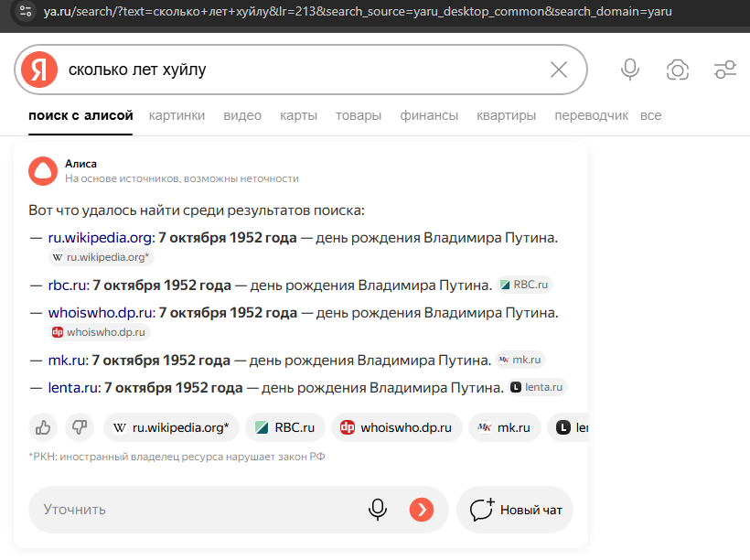Screen dimensions: 750x560
Task: Open the RBC.ru source chip in the bottom row
Action: click(285, 427)
